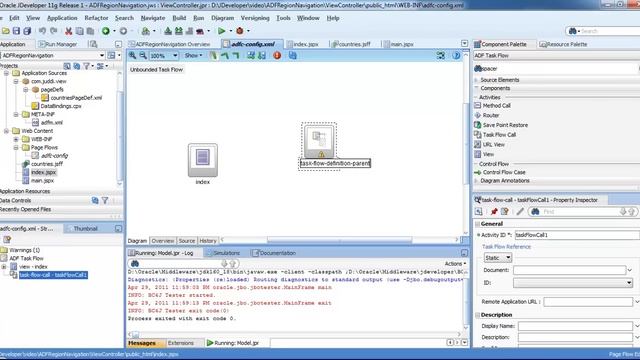Click the Redo arrow icon
Viewport: 640px width, 360px height.
tap(53, 31)
